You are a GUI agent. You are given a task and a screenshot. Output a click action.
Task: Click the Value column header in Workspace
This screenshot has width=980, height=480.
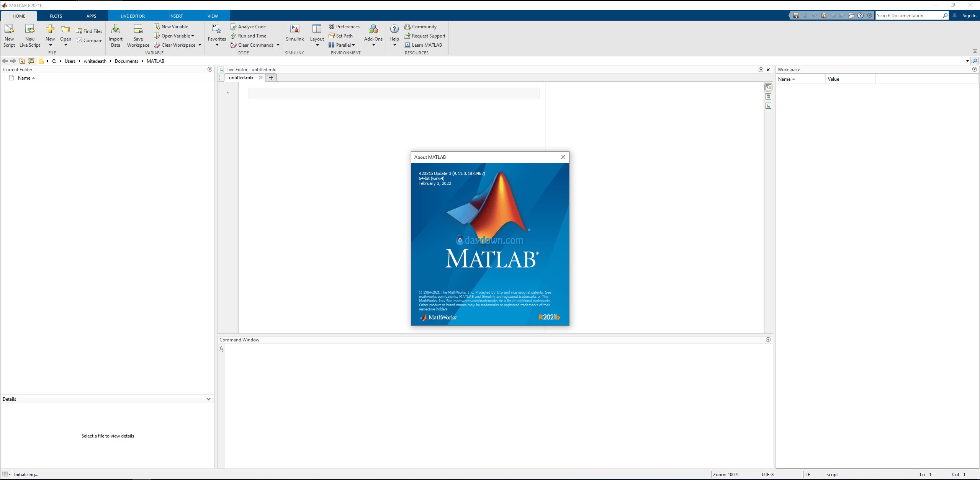click(x=850, y=79)
